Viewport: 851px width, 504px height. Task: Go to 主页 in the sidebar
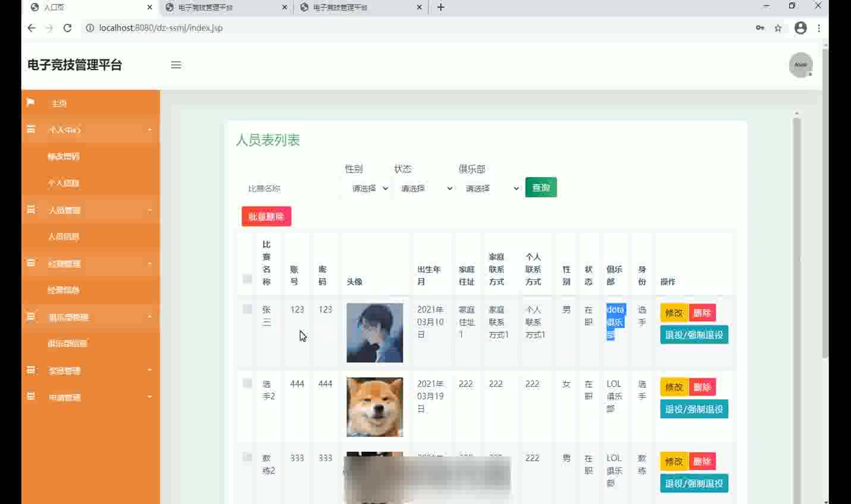point(59,103)
